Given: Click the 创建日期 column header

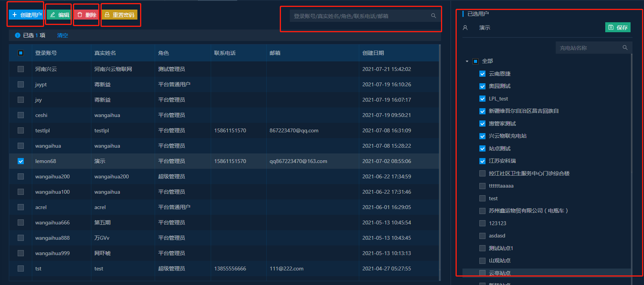Looking at the screenshot, I should click(373, 53).
